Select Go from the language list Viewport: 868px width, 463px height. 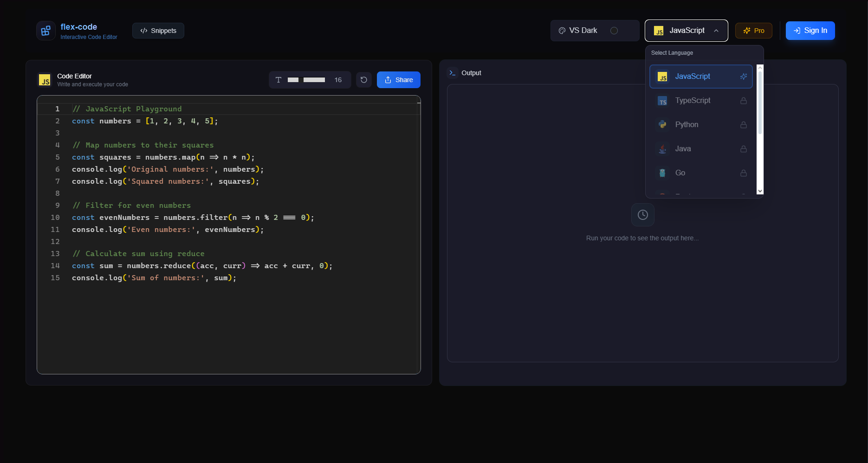pos(701,173)
